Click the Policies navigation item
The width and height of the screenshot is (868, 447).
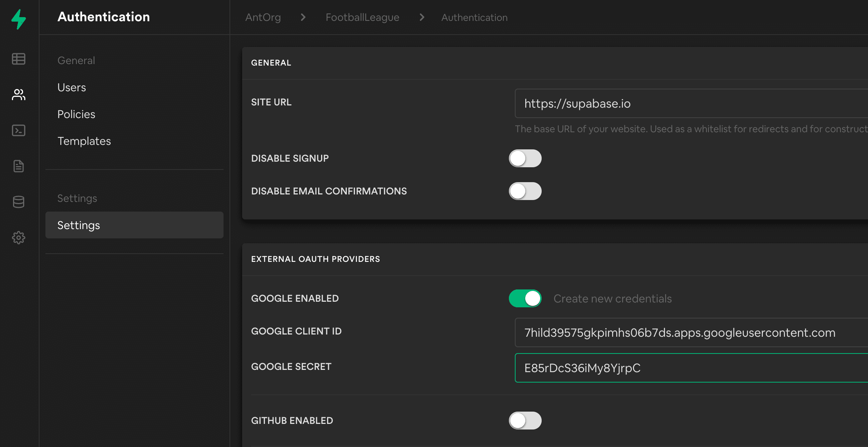click(x=76, y=114)
